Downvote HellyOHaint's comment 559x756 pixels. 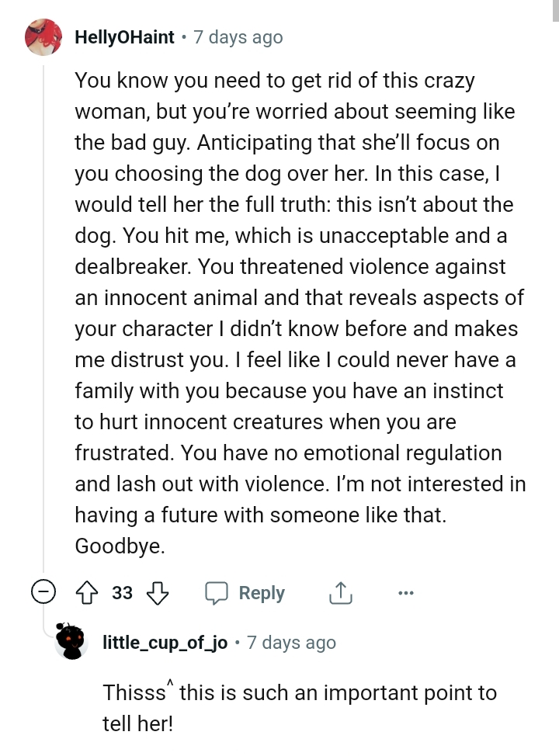click(x=158, y=593)
